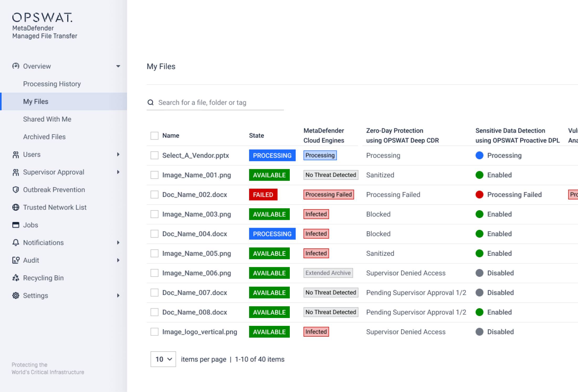Open file Select_A_Vendor.pptx
The image size is (578, 392).
[x=196, y=155]
